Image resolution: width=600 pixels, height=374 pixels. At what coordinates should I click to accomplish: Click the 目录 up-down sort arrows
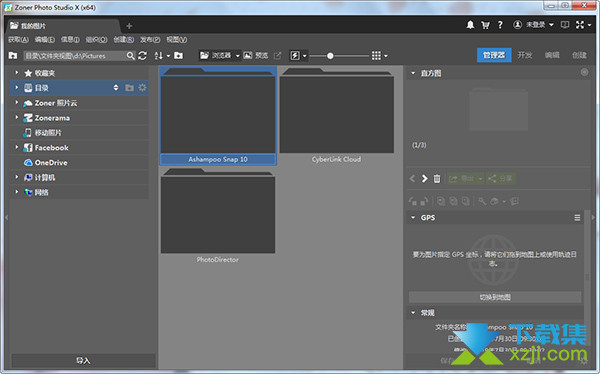coord(116,88)
